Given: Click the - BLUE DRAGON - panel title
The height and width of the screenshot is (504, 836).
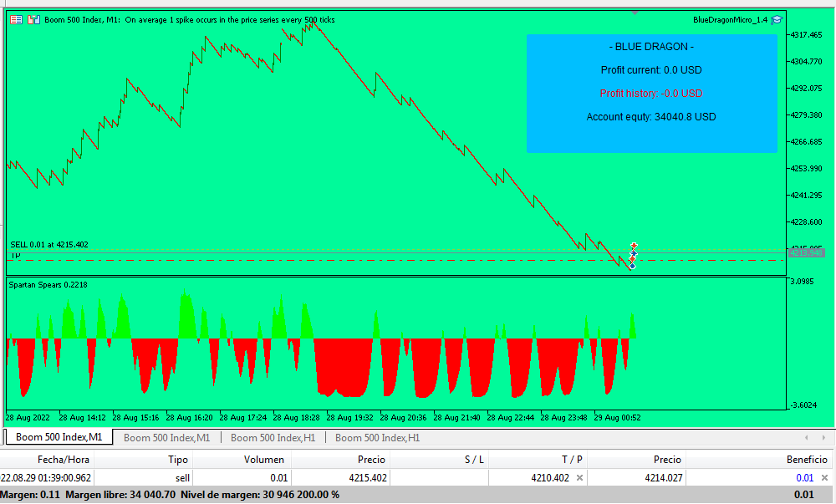Looking at the screenshot, I should [x=651, y=47].
